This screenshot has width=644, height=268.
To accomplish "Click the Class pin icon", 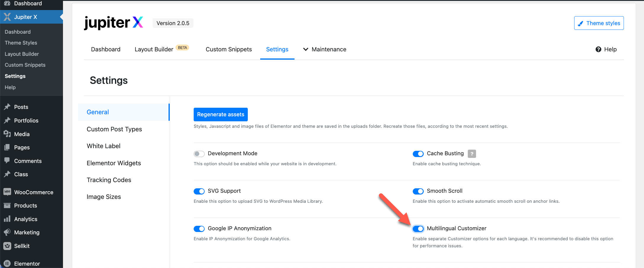I will point(7,174).
